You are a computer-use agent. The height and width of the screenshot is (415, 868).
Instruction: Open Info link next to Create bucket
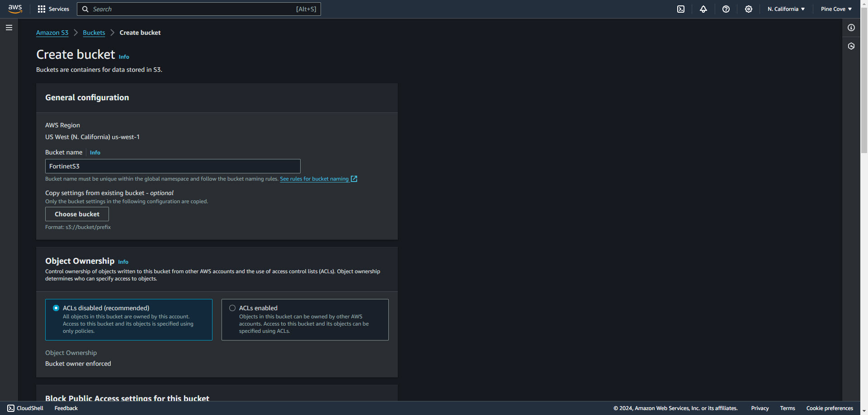(x=124, y=57)
